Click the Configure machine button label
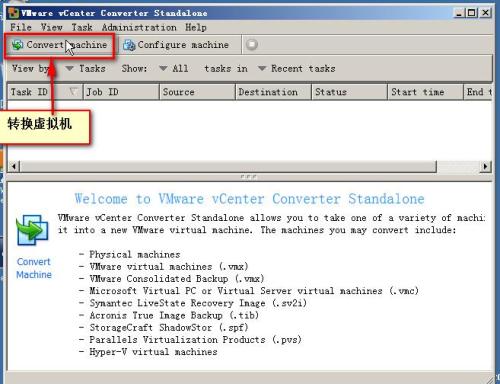The height and width of the screenshot is (384, 500). point(183,45)
